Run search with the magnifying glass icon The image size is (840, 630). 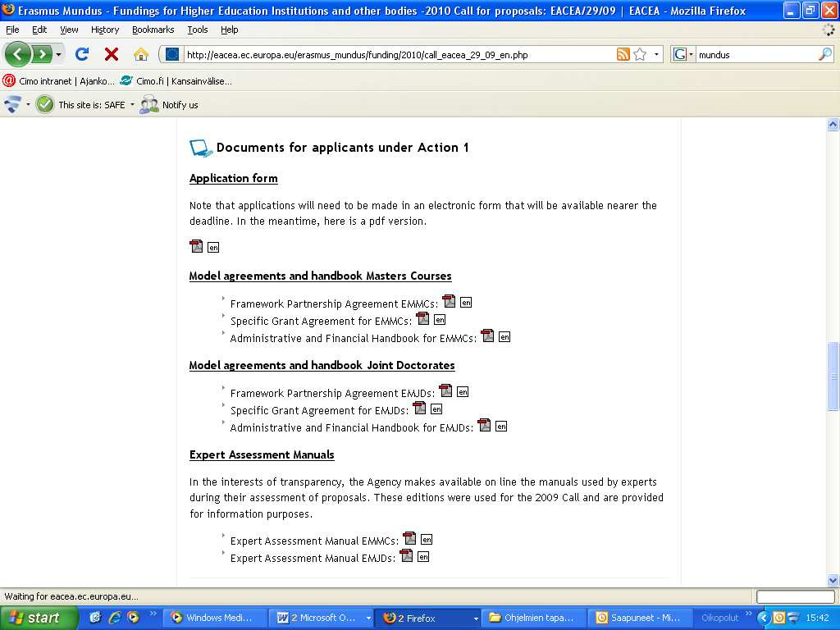825,54
